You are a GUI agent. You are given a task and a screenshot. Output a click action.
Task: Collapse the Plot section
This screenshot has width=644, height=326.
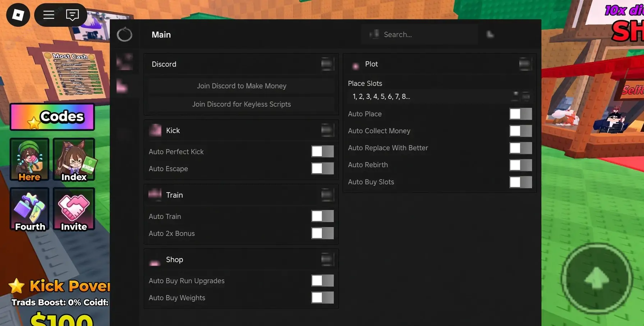[x=525, y=64]
